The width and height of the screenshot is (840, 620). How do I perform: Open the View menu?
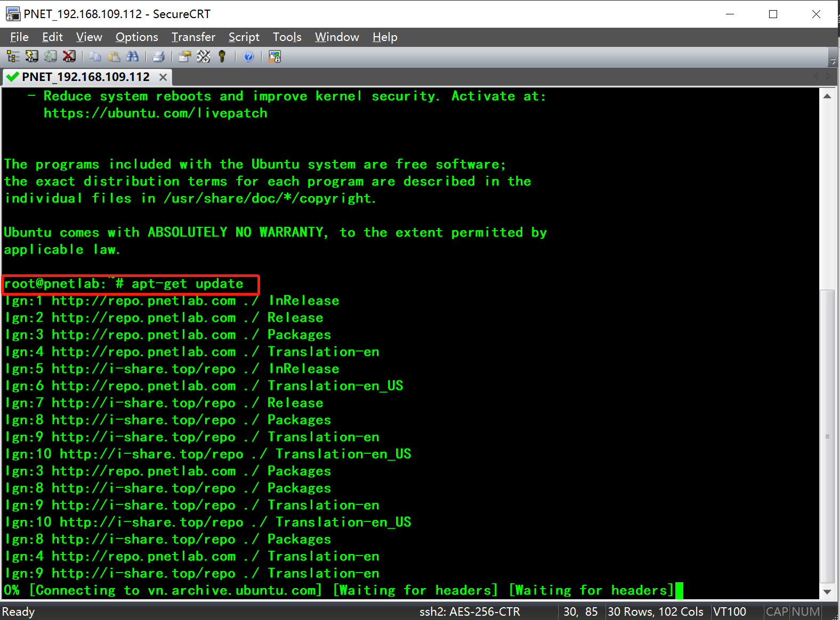tap(89, 37)
